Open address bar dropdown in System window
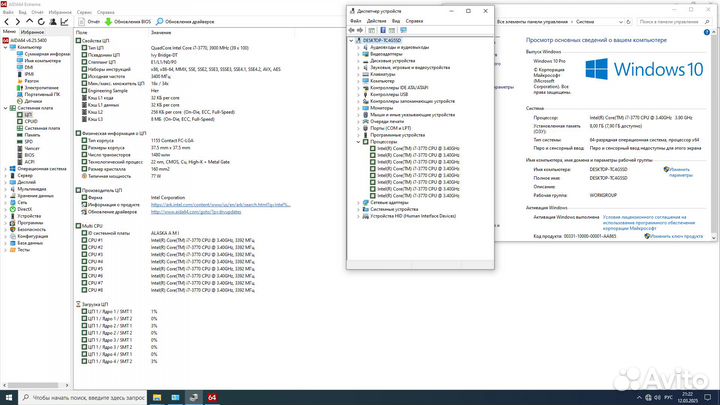 click(x=621, y=22)
